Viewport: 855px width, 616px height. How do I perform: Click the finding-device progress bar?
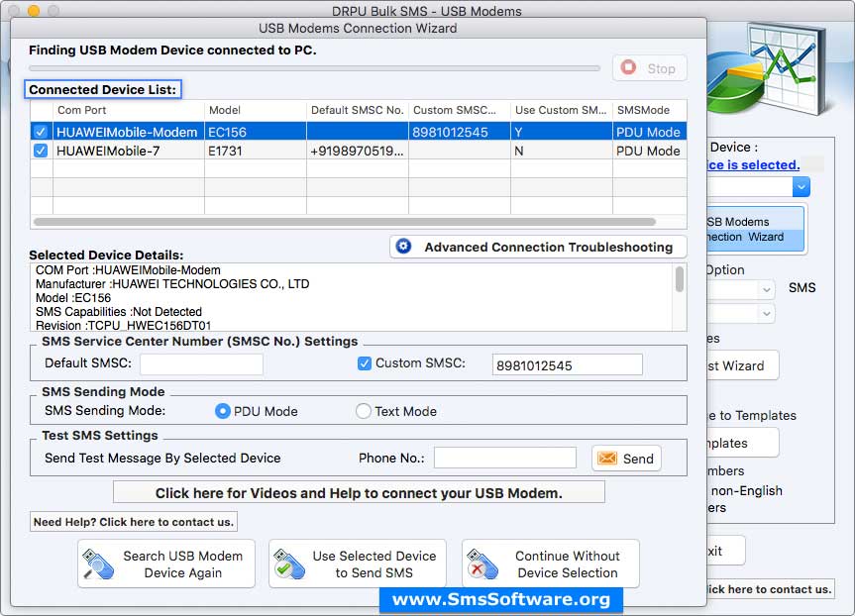click(315, 68)
